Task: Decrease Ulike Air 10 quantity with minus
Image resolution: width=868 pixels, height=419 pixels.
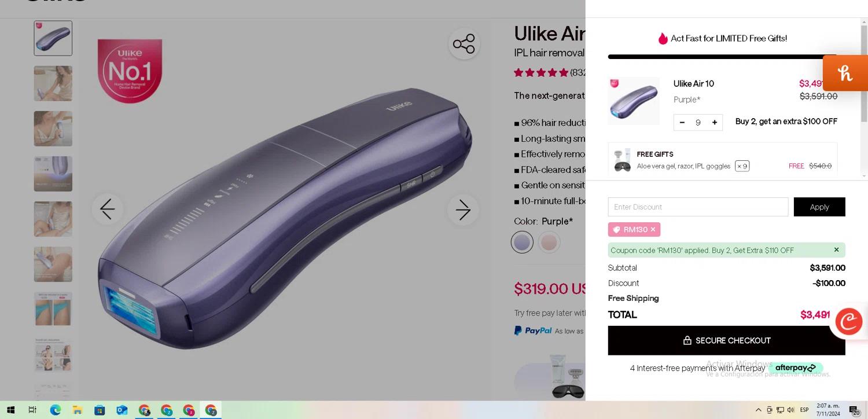Action: click(682, 122)
